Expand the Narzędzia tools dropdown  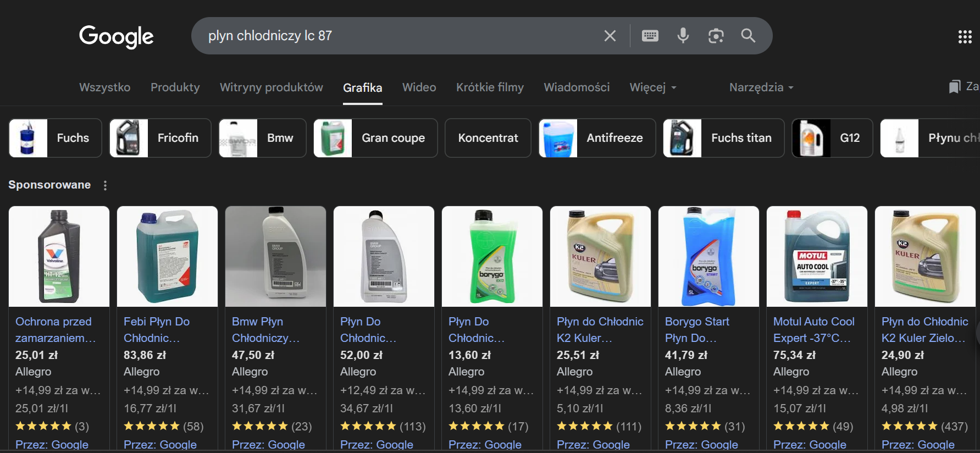point(761,87)
